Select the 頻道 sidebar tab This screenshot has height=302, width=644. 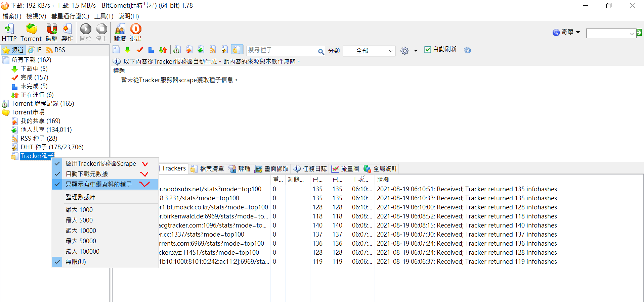pos(13,50)
